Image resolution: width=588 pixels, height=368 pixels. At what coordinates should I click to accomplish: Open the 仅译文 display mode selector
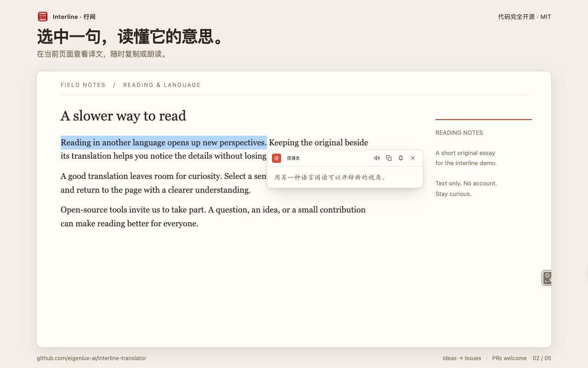pos(293,158)
